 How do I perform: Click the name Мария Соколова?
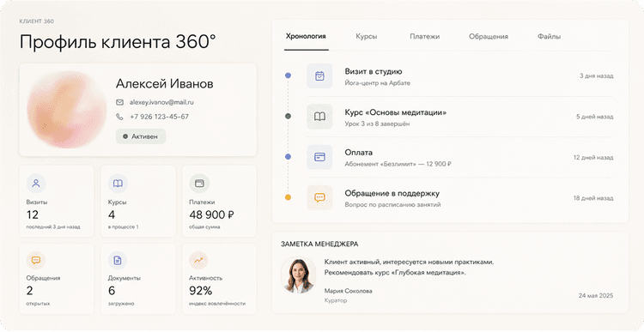349,291
